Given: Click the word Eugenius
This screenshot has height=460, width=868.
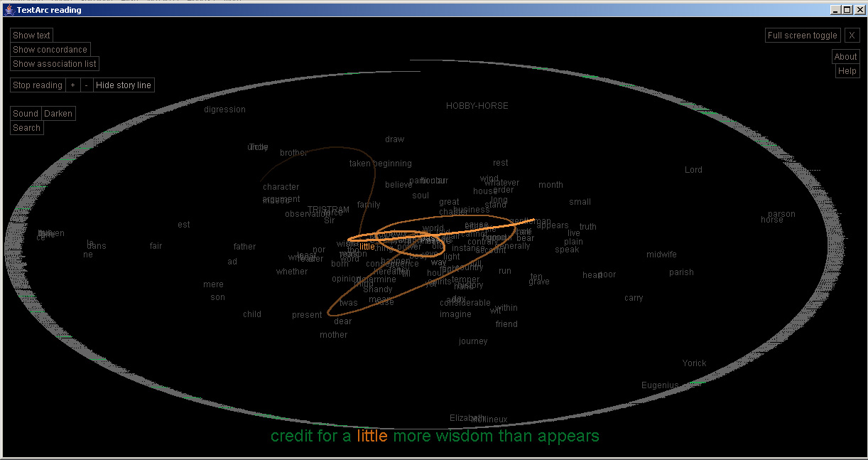Looking at the screenshot, I should pyautogui.click(x=660, y=385).
